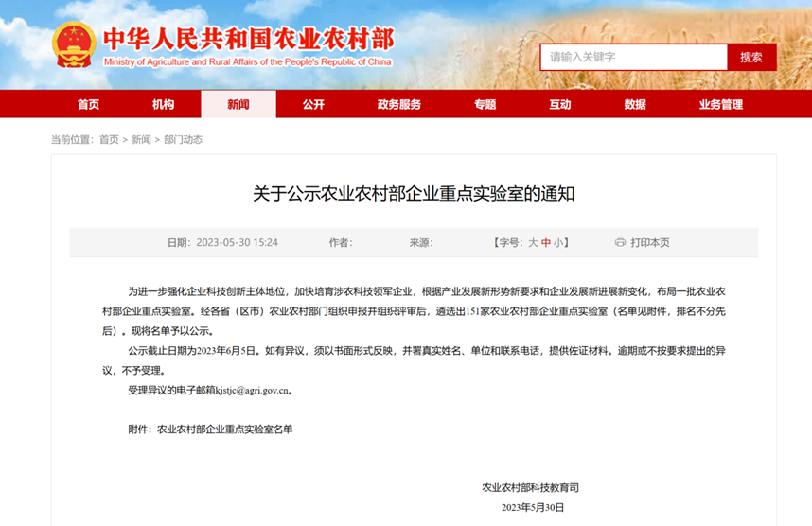Open attachment 农业农村部企业重点实验室名单
Image resolution: width=812 pixels, height=526 pixels.
pos(224,430)
